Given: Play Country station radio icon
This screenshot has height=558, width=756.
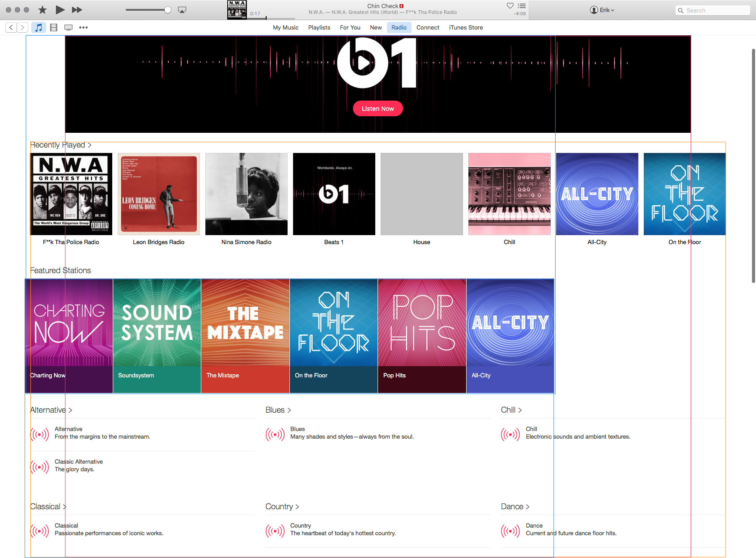Looking at the screenshot, I should tap(275, 531).
